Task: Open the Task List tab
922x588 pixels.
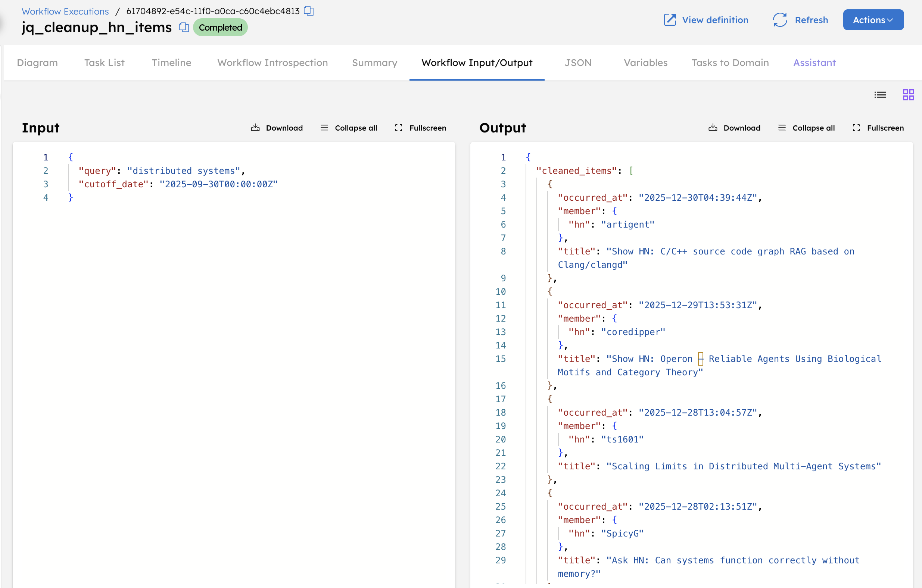Action: [105, 63]
